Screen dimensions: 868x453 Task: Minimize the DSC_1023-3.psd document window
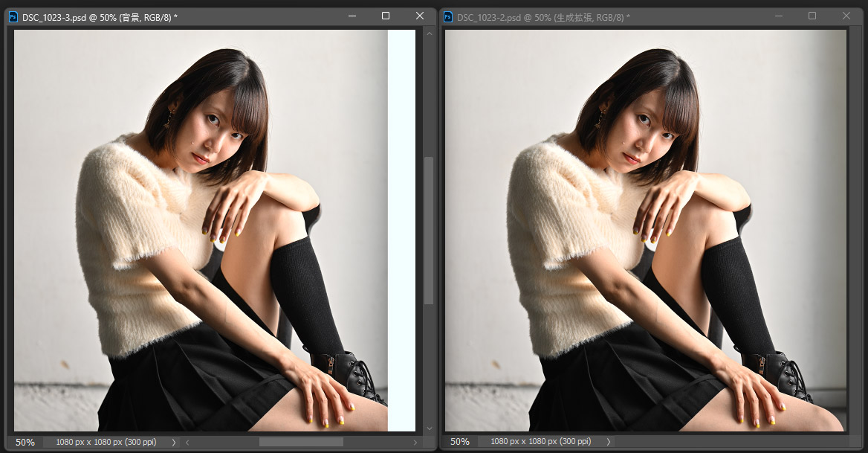(351, 16)
